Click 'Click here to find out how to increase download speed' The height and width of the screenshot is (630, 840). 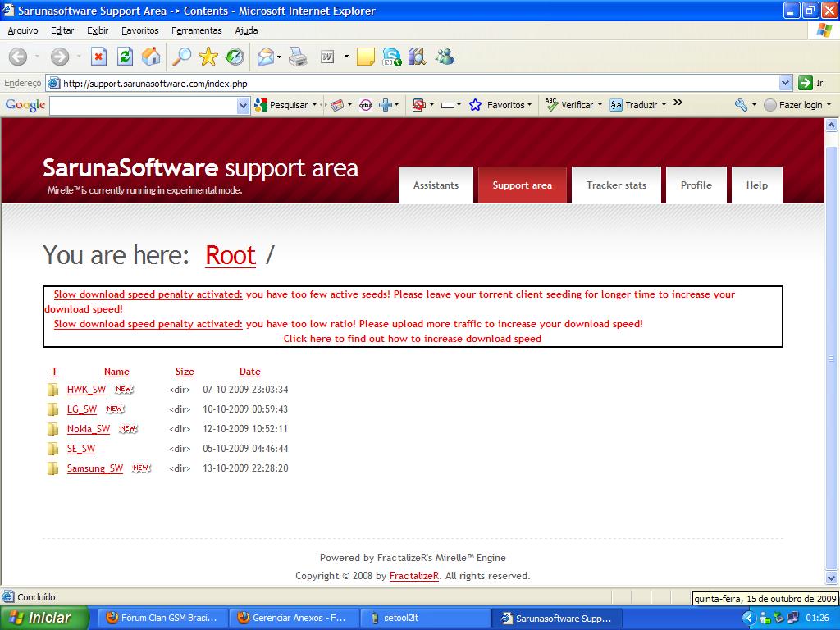413,339
